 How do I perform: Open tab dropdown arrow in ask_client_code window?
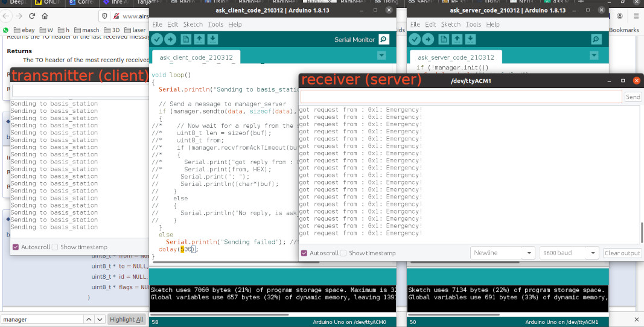point(381,55)
